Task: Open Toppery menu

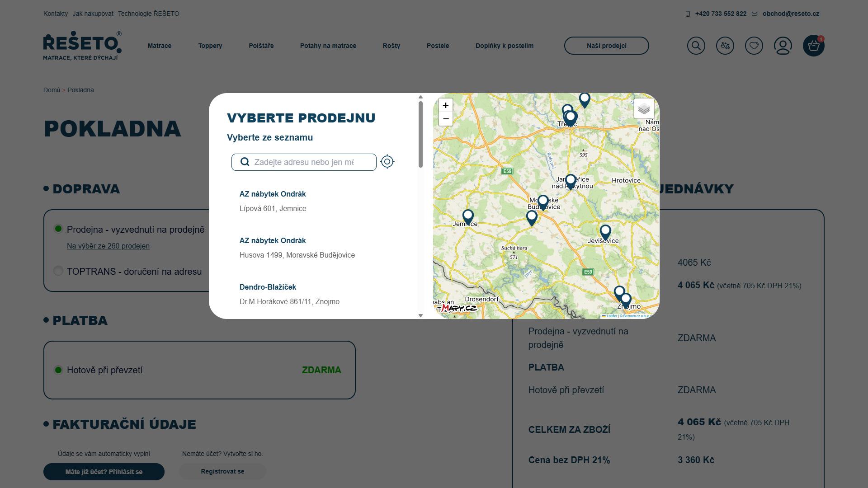Action: 210,46
